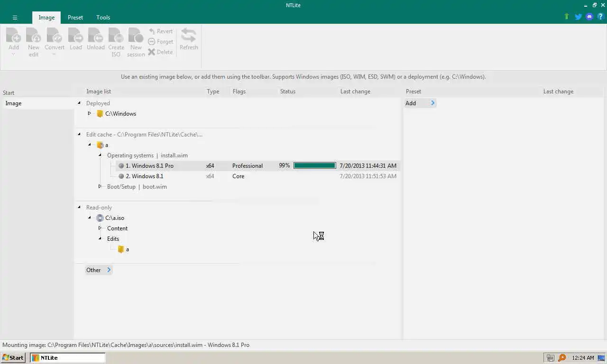Open the Convert dropdown arrow
Screen dimensions: 607x364
pos(54,55)
